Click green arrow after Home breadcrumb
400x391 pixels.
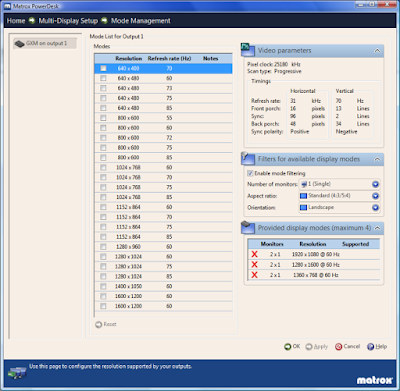(32, 20)
